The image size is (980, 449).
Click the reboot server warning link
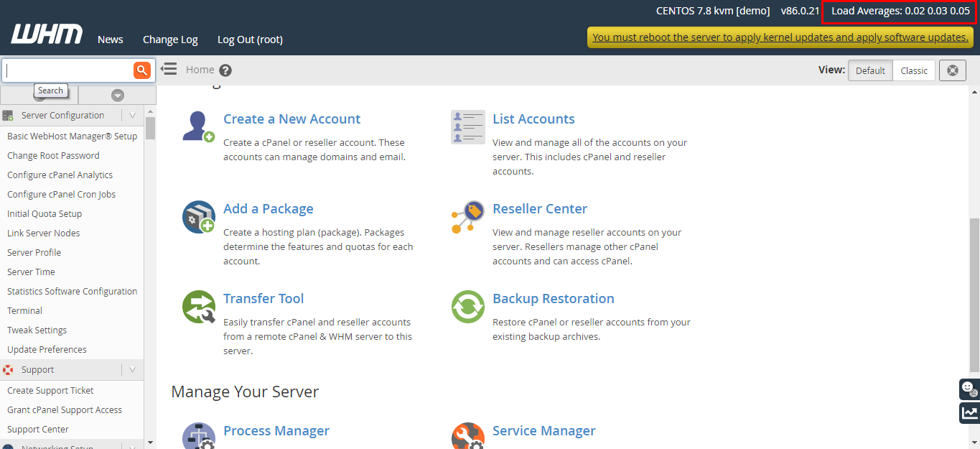coord(780,37)
